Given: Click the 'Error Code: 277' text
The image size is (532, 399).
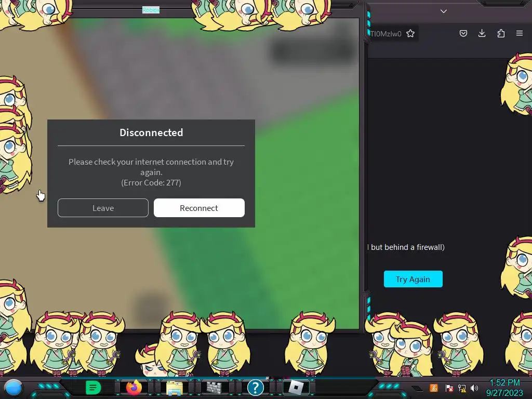Looking at the screenshot, I should [x=151, y=182].
